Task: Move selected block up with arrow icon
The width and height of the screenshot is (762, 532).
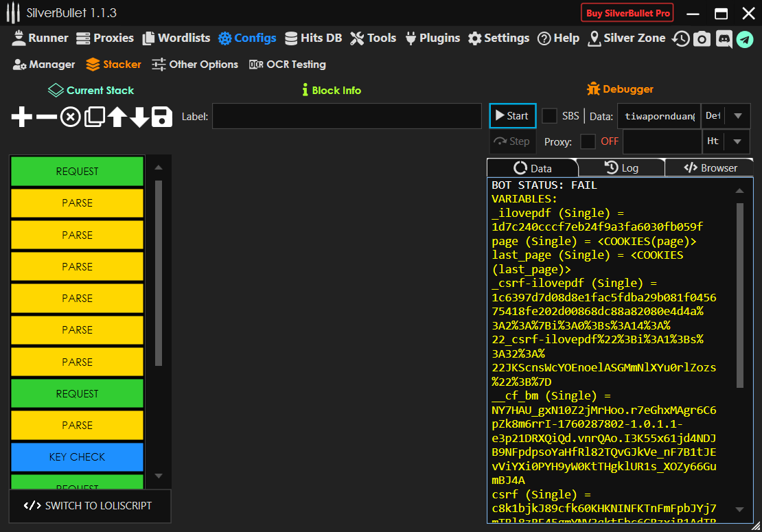Action: click(x=117, y=117)
